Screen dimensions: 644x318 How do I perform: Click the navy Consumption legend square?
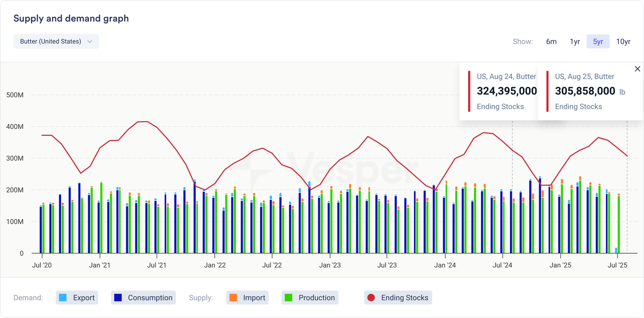(118, 297)
